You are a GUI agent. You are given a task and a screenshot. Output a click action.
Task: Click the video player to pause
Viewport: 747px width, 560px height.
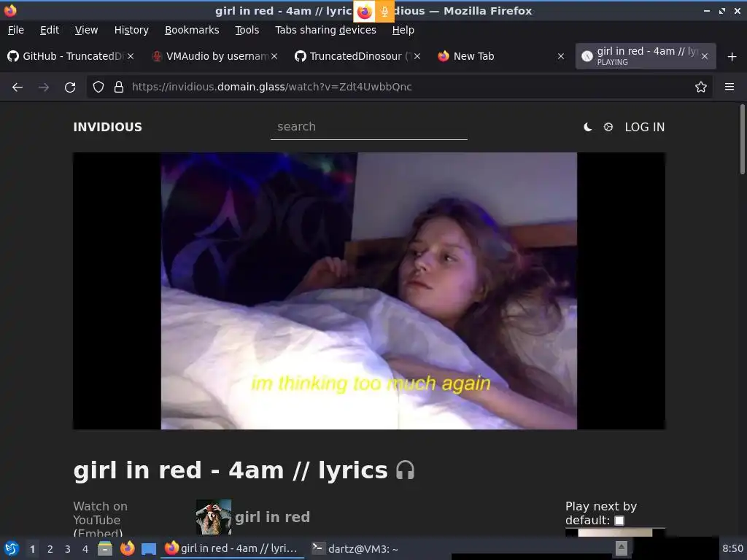368,291
